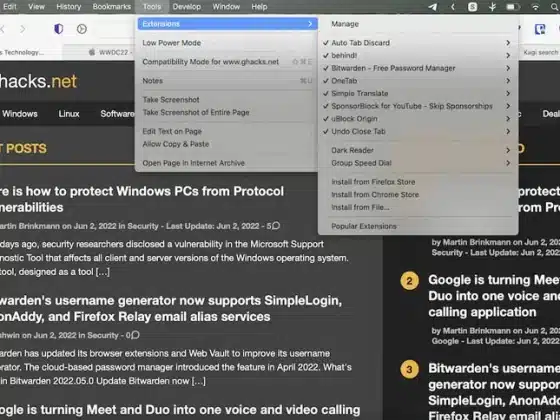560x420 pixels.
Task: Expand Undo Close Tab submenu arrow
Action: (508, 131)
